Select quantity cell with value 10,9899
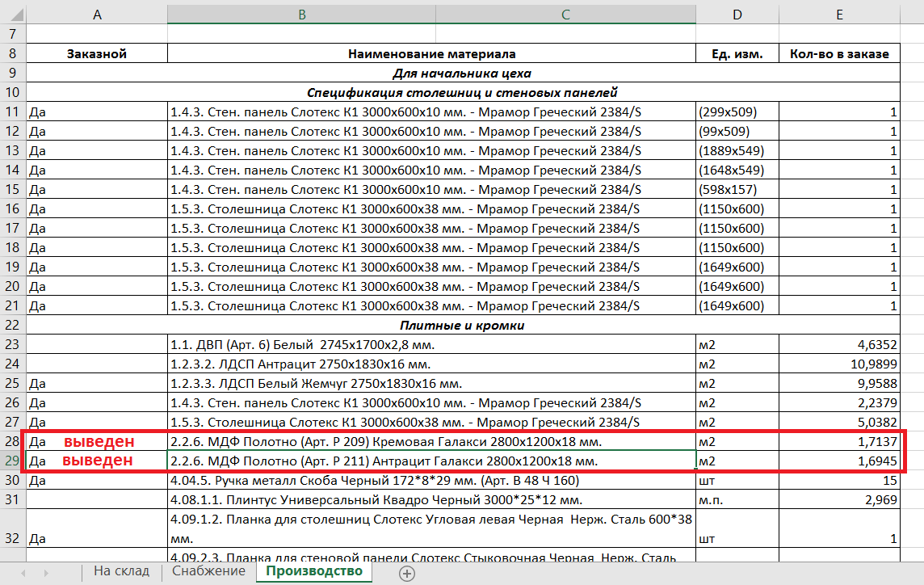The height and width of the screenshot is (585, 924). point(839,364)
